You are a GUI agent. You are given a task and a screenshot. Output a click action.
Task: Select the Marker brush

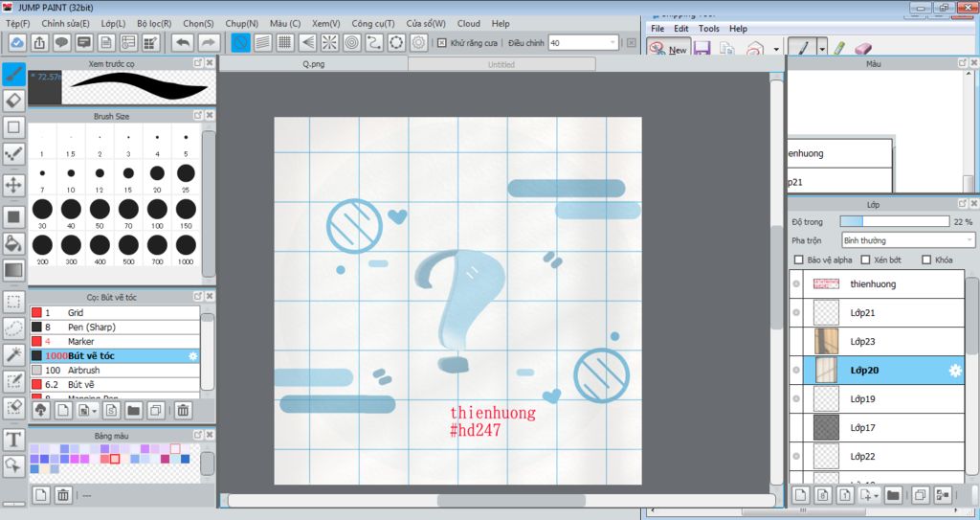(x=115, y=341)
